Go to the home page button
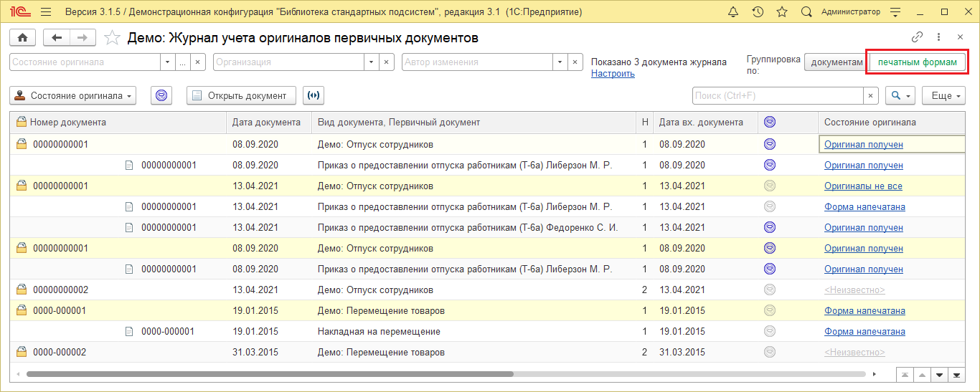 [x=22, y=37]
